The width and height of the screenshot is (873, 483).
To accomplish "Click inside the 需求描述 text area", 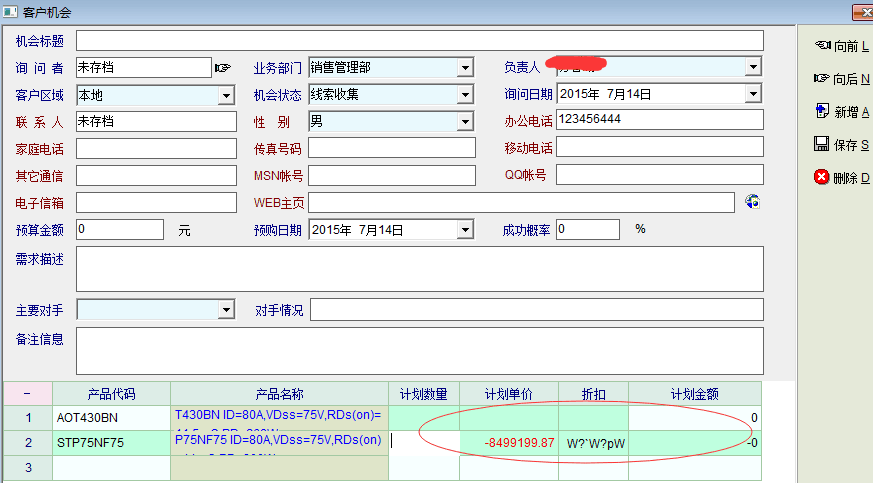I will tap(420, 269).
